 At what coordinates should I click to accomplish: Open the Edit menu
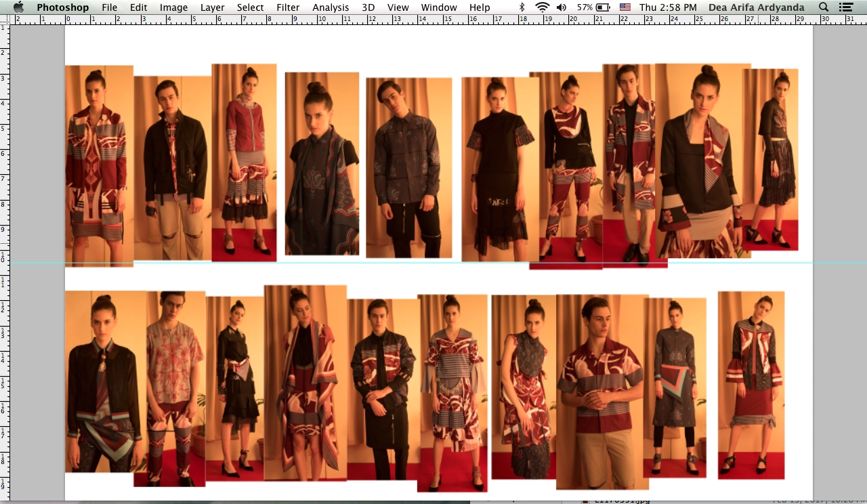(x=138, y=7)
